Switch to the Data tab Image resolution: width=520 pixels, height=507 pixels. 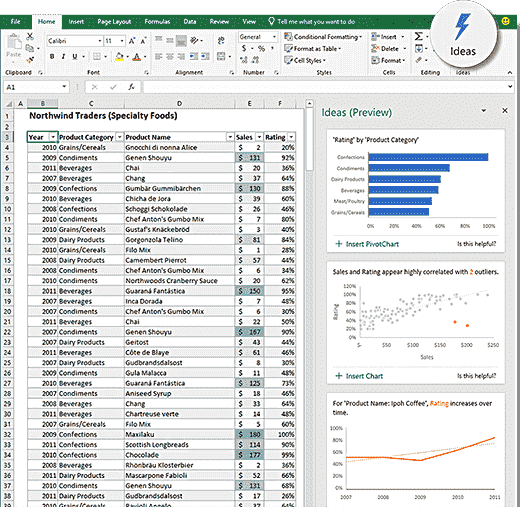(x=190, y=22)
